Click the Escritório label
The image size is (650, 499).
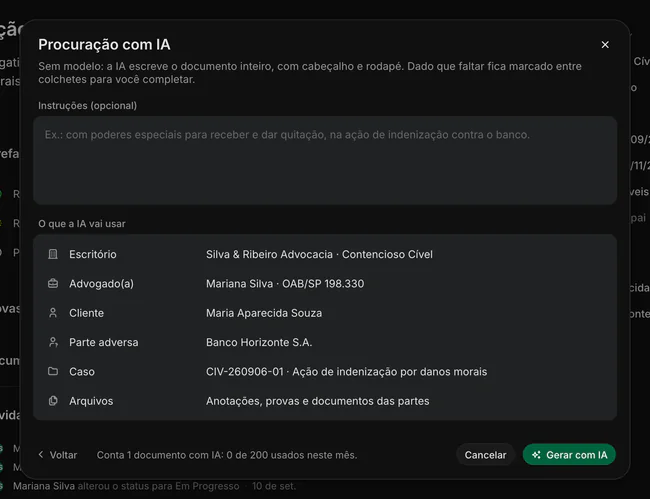93,254
